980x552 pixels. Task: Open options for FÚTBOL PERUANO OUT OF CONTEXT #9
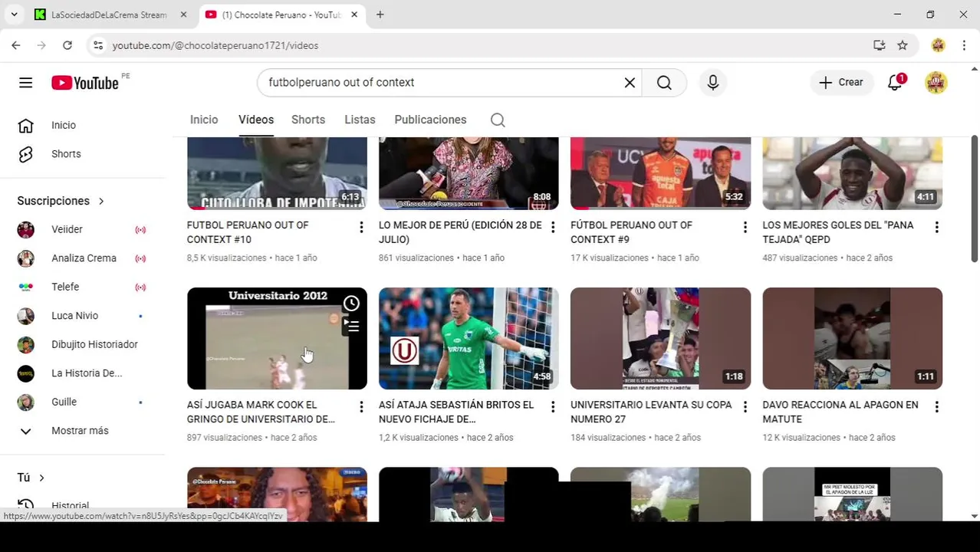pos(745,227)
